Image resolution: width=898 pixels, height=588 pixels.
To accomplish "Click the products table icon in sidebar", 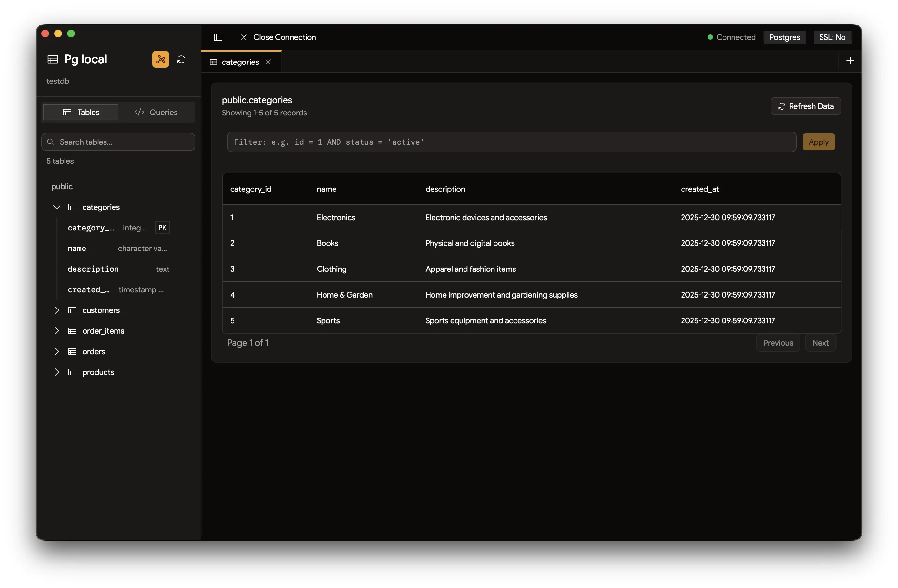I will pos(72,372).
